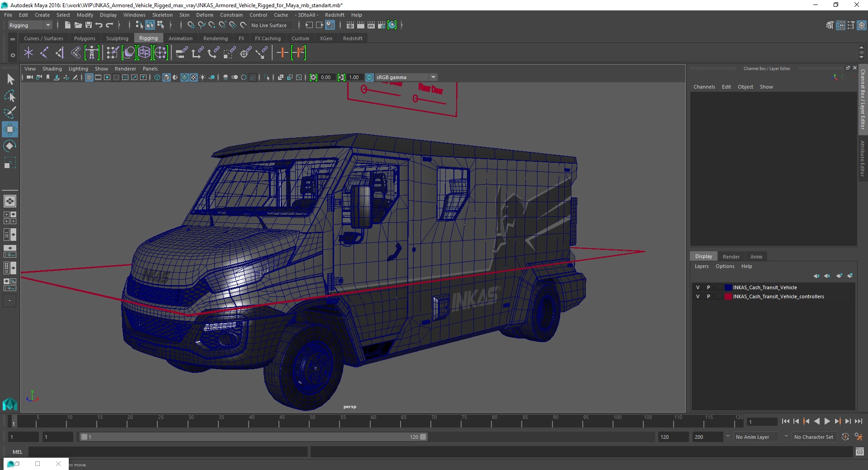The height and width of the screenshot is (470, 868).
Task: Open a scene using the folder icon
Action: click(x=78, y=25)
